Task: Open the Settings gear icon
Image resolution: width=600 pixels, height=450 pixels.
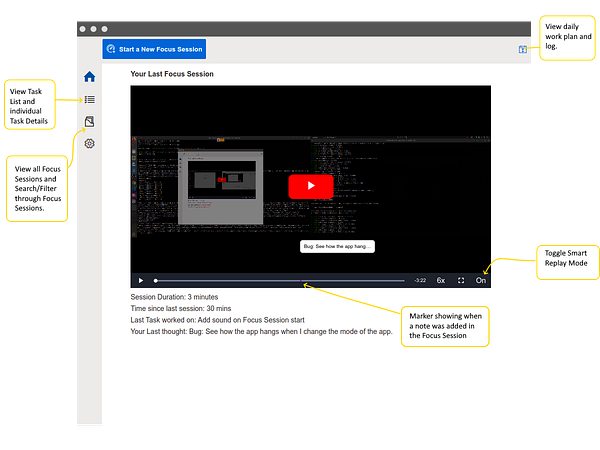Action: point(89,144)
